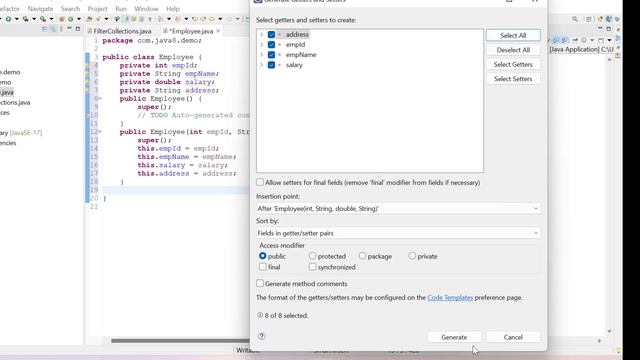640x360 pixels.
Task: Check the final modifier checkbox
Action: pyautogui.click(x=262, y=267)
